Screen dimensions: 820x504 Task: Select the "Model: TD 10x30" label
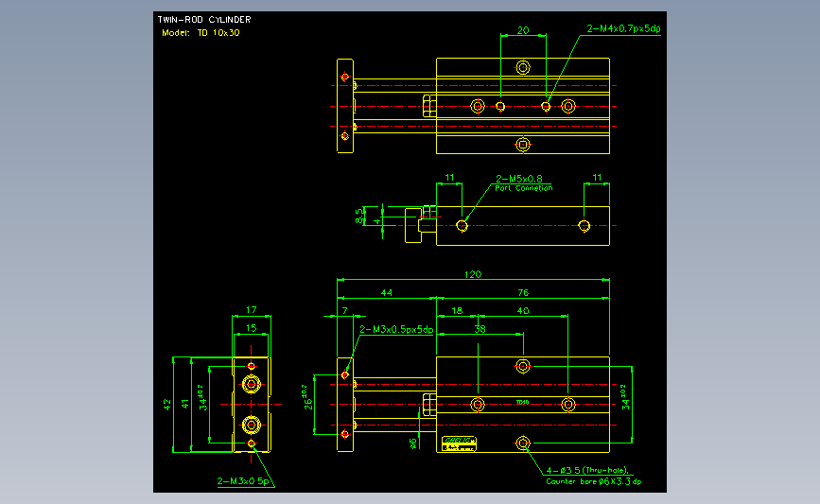point(201,32)
